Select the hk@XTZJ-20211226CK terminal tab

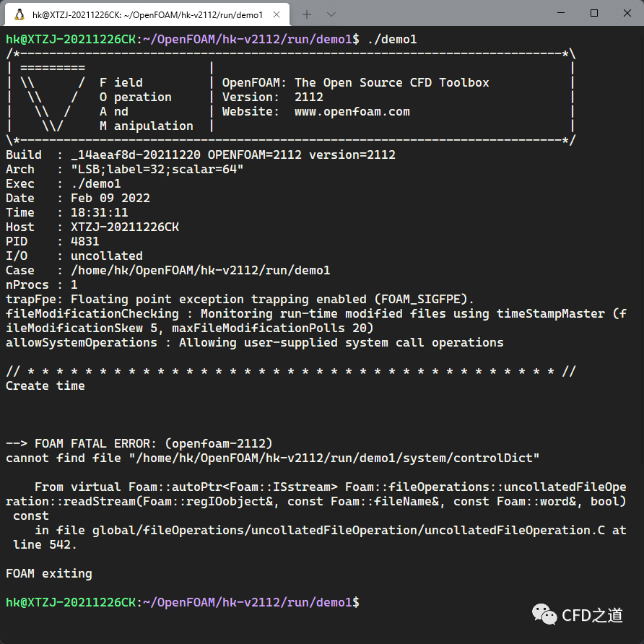[x=147, y=14]
